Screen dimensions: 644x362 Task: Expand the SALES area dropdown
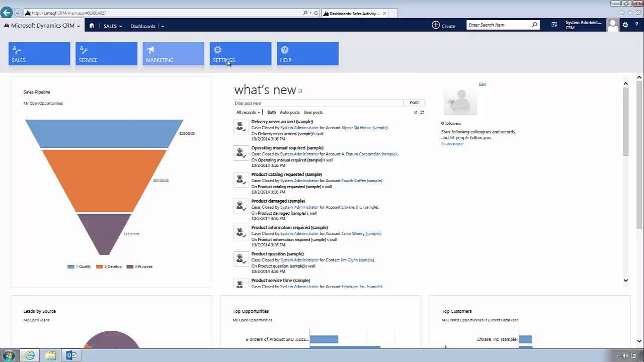[120, 26]
